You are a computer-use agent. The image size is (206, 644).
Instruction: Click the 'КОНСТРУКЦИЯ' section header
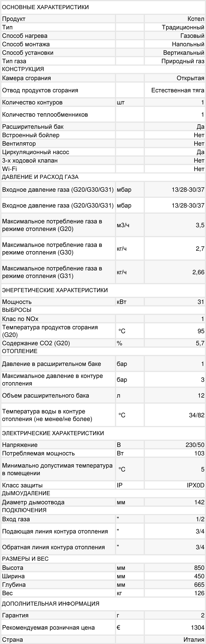click(23, 69)
